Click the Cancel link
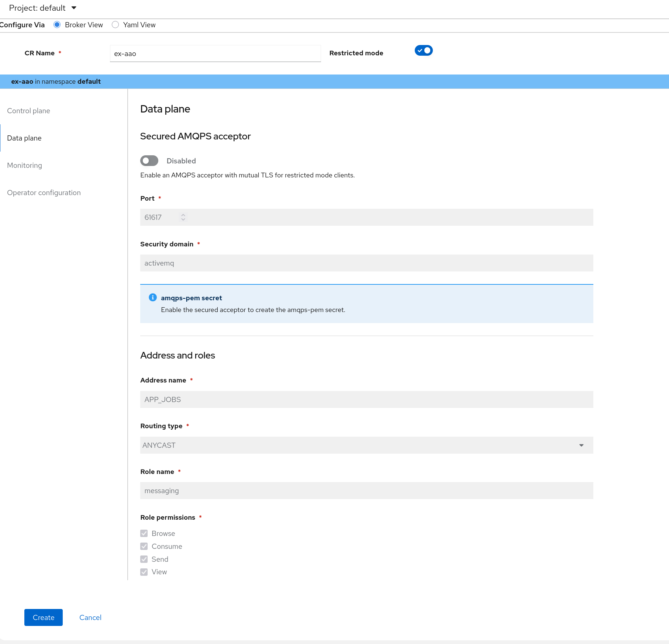Image resolution: width=669 pixels, height=644 pixels. [90, 617]
